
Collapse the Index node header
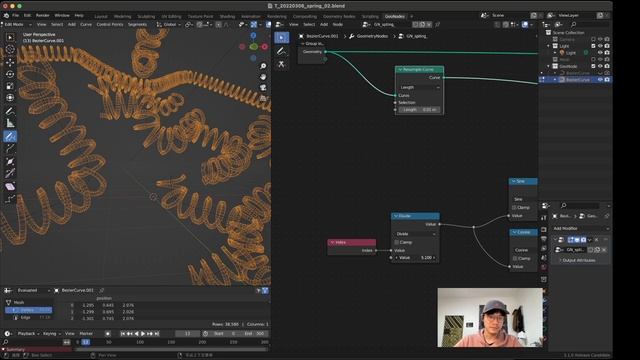pyautogui.click(x=333, y=242)
